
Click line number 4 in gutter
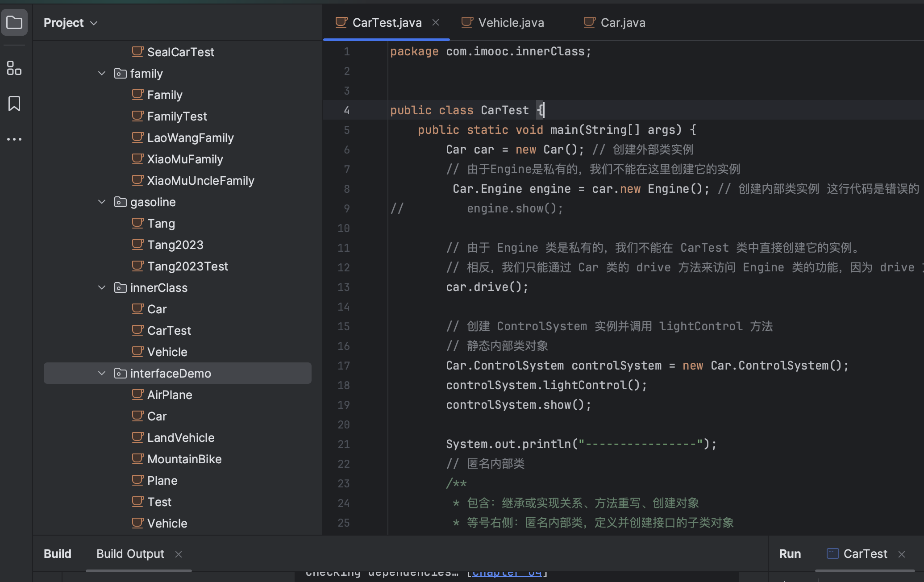point(347,110)
